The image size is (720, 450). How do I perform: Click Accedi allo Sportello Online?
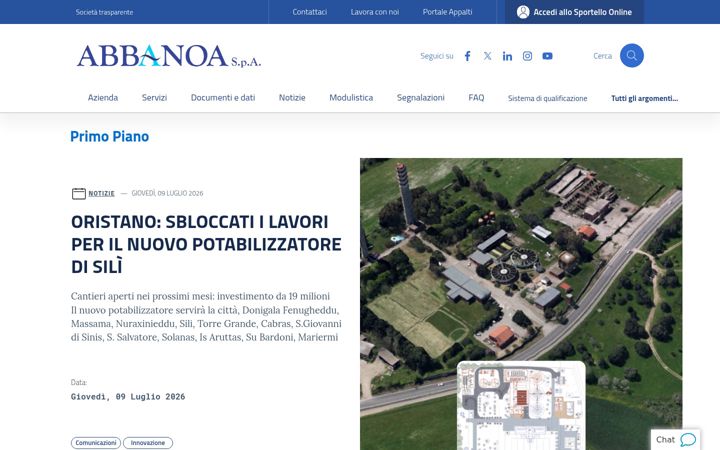click(x=574, y=12)
